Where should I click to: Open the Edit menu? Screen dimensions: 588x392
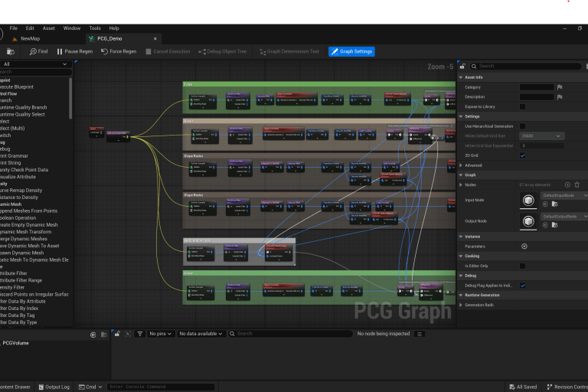pos(30,28)
